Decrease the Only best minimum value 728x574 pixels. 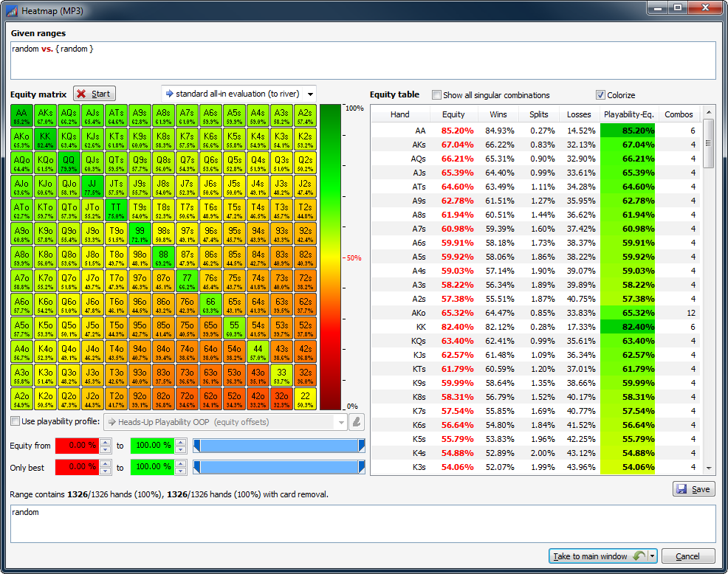pos(106,471)
